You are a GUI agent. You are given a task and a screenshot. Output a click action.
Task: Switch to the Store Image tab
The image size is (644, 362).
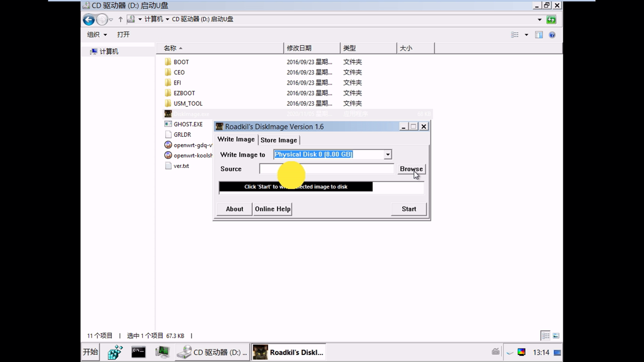279,140
